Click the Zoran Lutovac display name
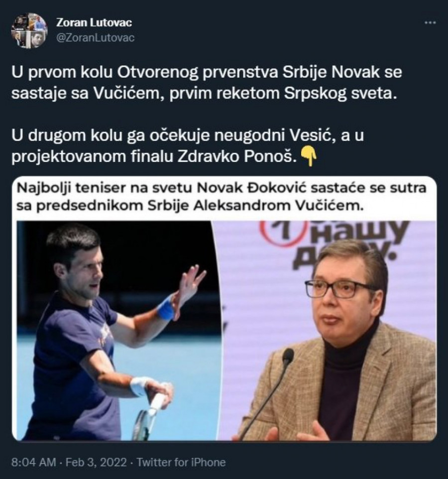This screenshot has width=448, height=479. [94, 22]
